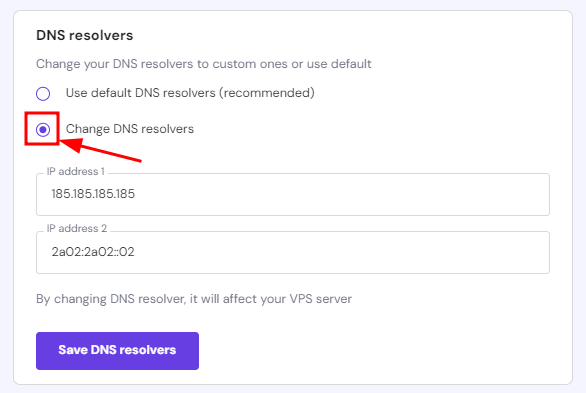Click the 'IP address 1' floating field label
The height and width of the screenshot is (393, 586).
point(75,171)
